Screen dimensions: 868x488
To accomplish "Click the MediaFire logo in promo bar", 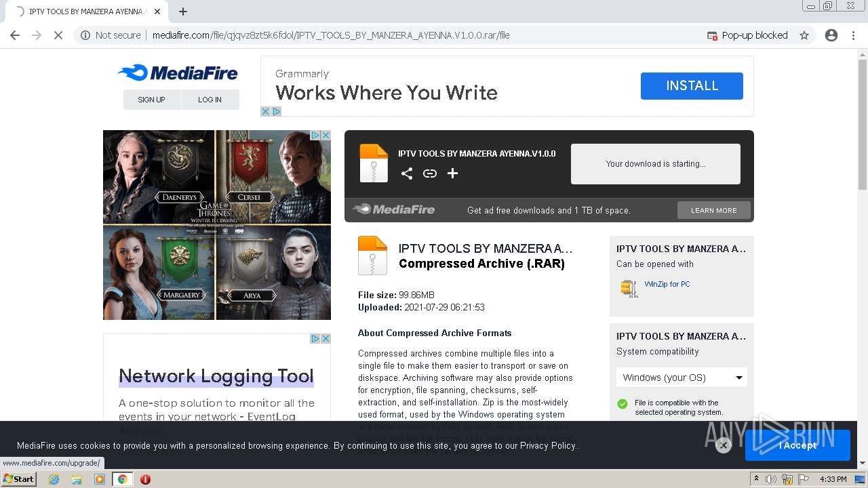I will coord(393,209).
